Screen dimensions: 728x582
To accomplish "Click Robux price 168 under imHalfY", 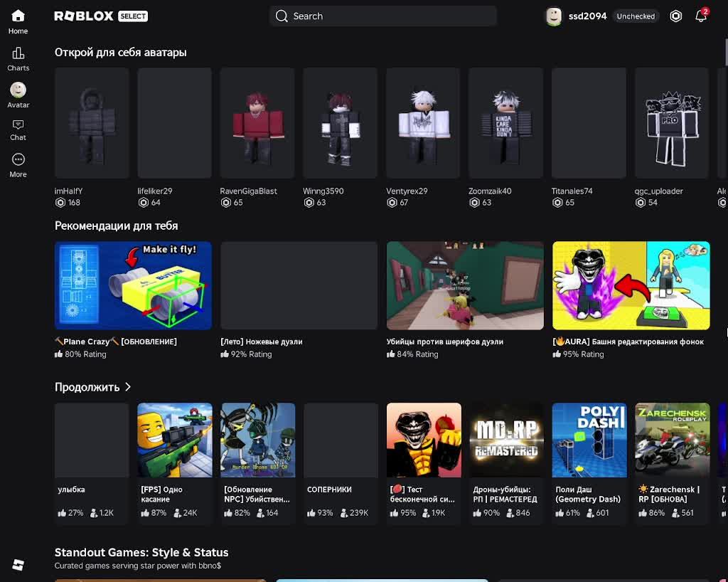I will pos(68,203).
